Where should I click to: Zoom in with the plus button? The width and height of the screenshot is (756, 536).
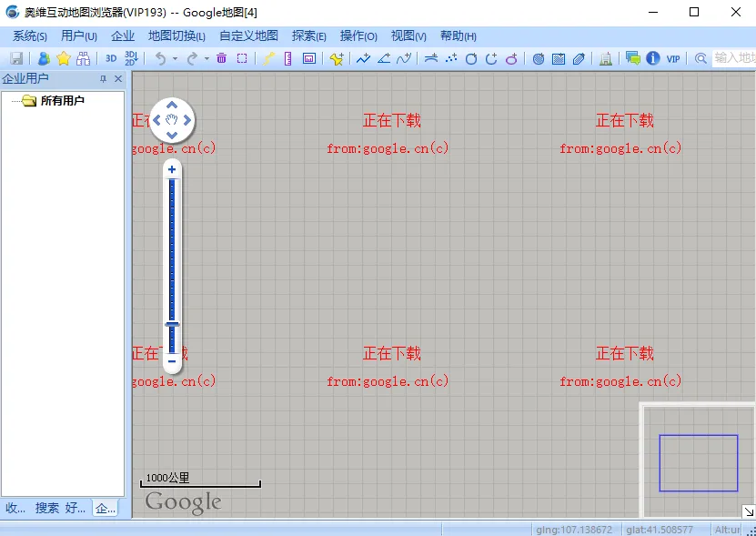(x=172, y=169)
